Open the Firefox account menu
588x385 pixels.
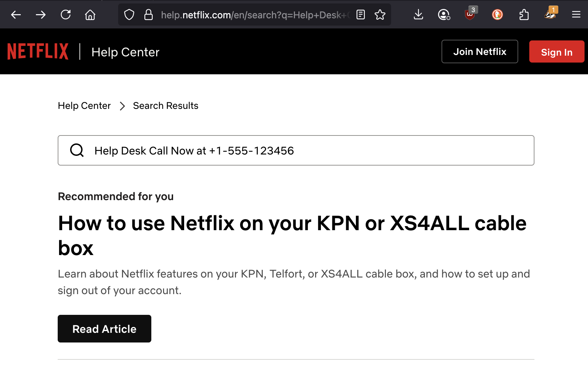[444, 15]
